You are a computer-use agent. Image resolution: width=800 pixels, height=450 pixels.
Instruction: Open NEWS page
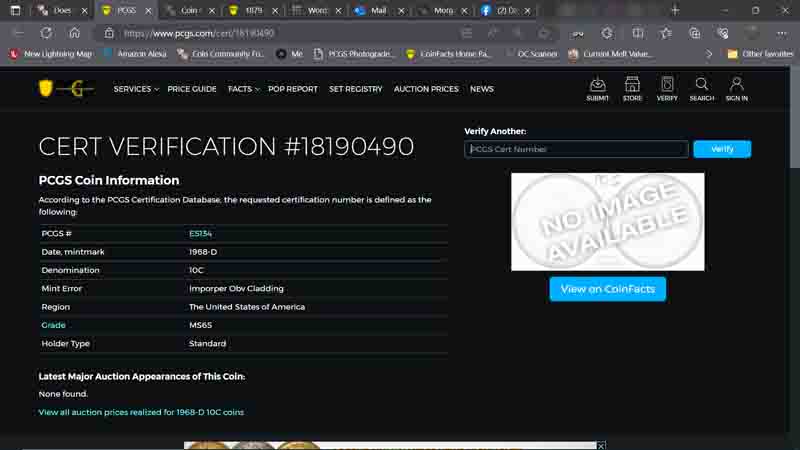tap(482, 89)
